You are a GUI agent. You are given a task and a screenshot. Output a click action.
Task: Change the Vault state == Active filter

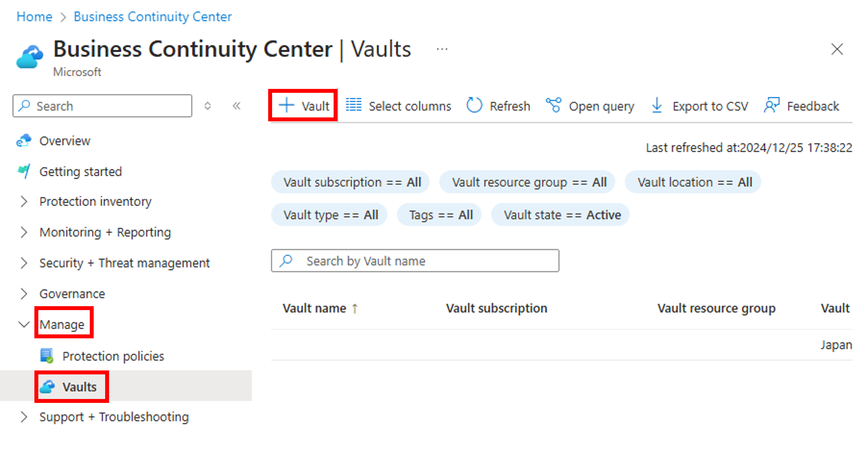(562, 215)
